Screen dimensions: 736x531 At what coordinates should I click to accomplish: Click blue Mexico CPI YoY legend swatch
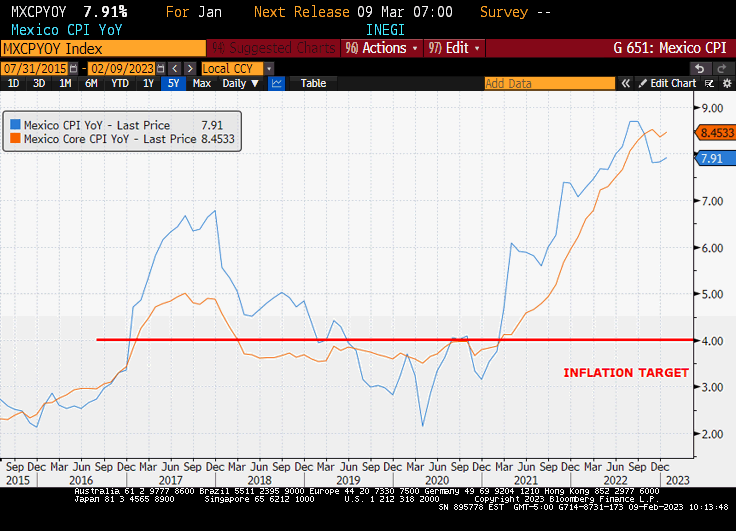pos(15,125)
